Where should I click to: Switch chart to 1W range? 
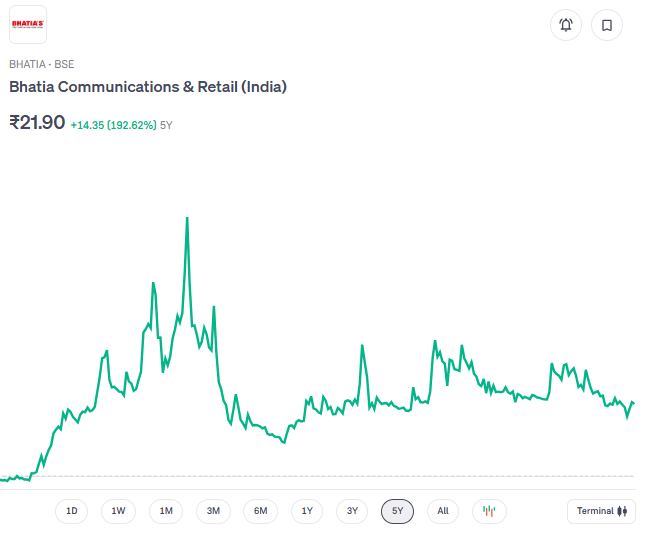[x=118, y=511]
